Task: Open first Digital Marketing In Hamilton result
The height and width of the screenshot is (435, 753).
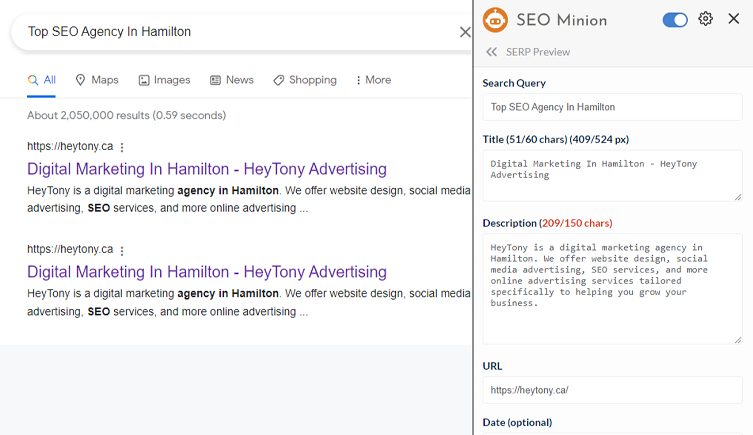Action: tap(206, 169)
